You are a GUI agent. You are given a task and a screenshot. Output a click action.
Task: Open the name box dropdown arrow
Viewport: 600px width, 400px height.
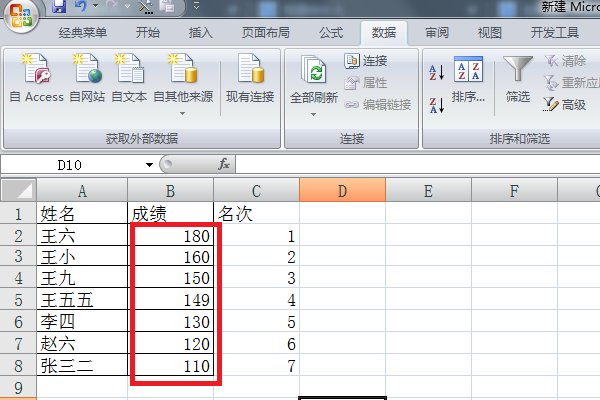(149, 165)
